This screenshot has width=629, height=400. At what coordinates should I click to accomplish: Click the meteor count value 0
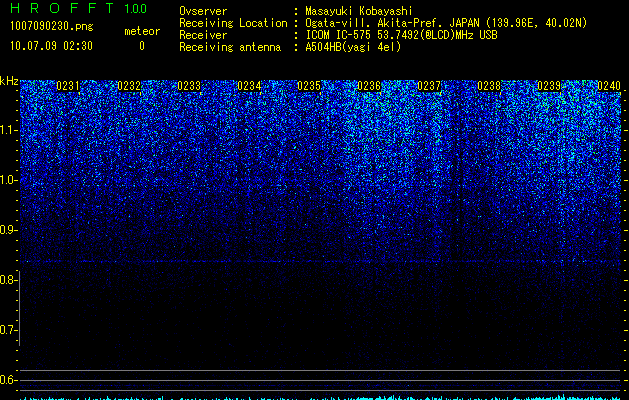click(x=142, y=46)
